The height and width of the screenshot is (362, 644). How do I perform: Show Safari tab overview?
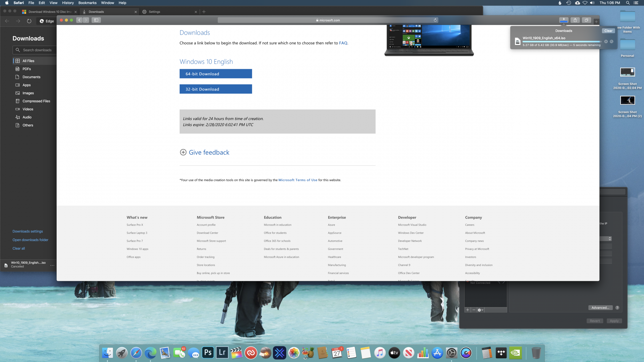[x=586, y=20]
